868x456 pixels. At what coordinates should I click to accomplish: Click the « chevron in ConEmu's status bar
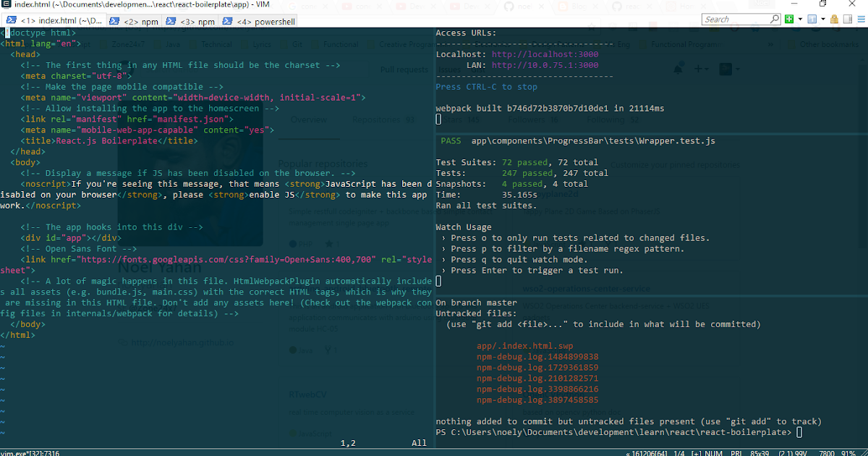pos(628,452)
